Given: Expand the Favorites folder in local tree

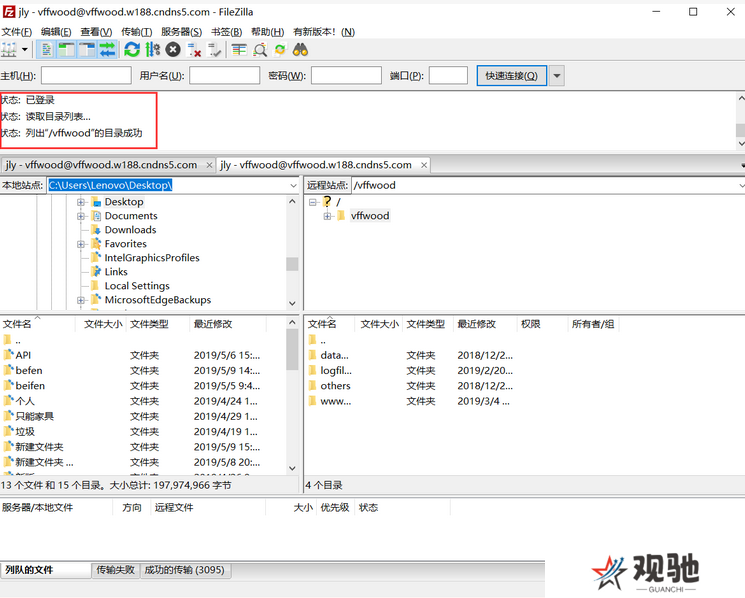Looking at the screenshot, I should click(x=81, y=244).
